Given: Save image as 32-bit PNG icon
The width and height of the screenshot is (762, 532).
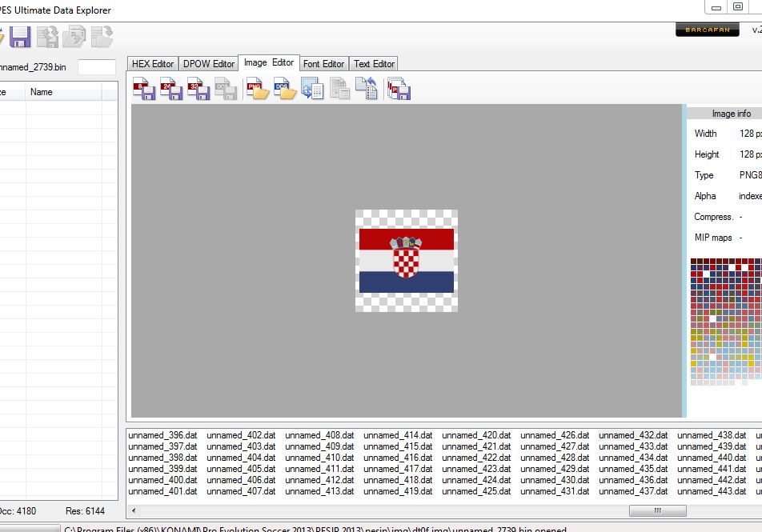Looking at the screenshot, I should pos(199,89).
